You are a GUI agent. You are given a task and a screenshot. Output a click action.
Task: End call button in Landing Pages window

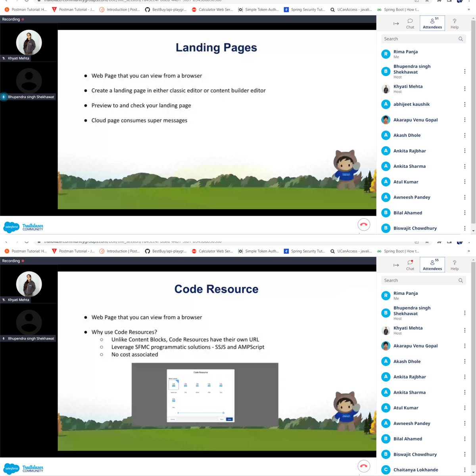[x=364, y=225]
